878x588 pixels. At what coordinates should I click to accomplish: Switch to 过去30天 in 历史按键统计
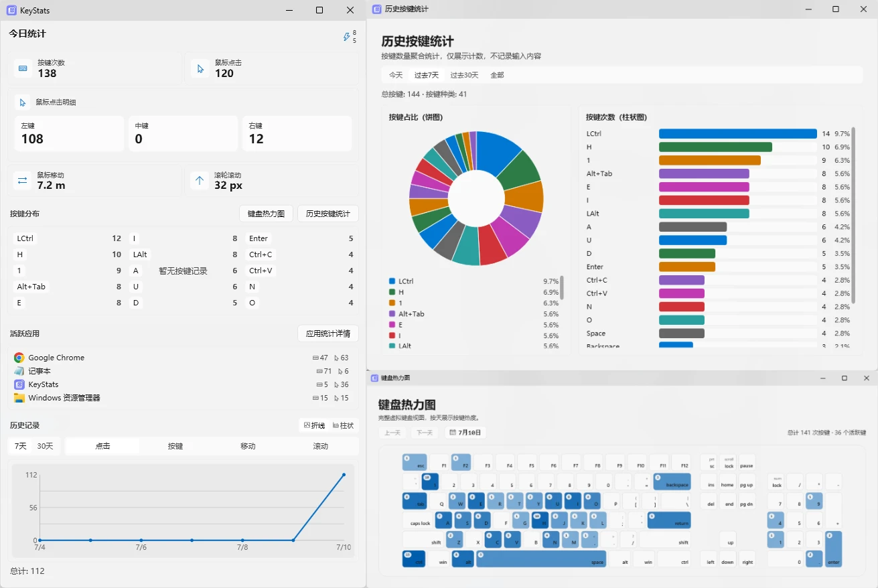point(464,75)
